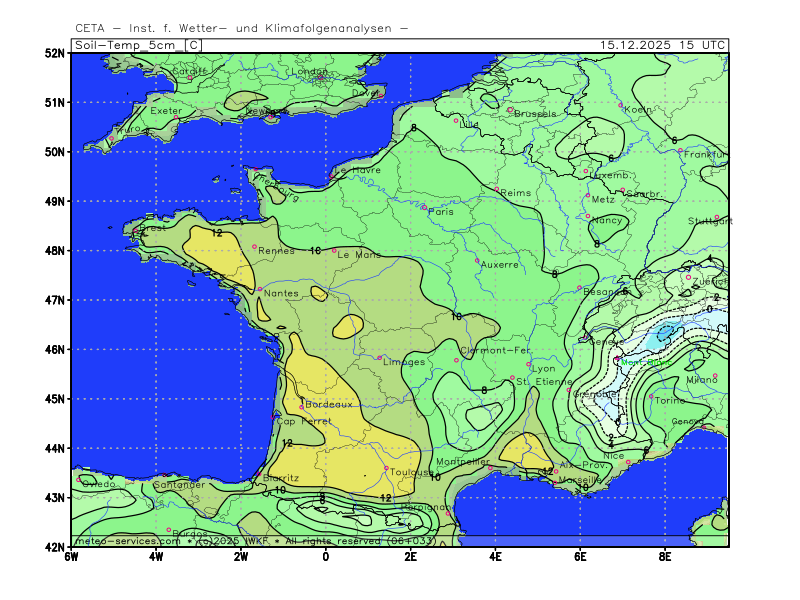800x600 pixels.
Task: Click the Limoges marker circle
Action: click(x=379, y=357)
